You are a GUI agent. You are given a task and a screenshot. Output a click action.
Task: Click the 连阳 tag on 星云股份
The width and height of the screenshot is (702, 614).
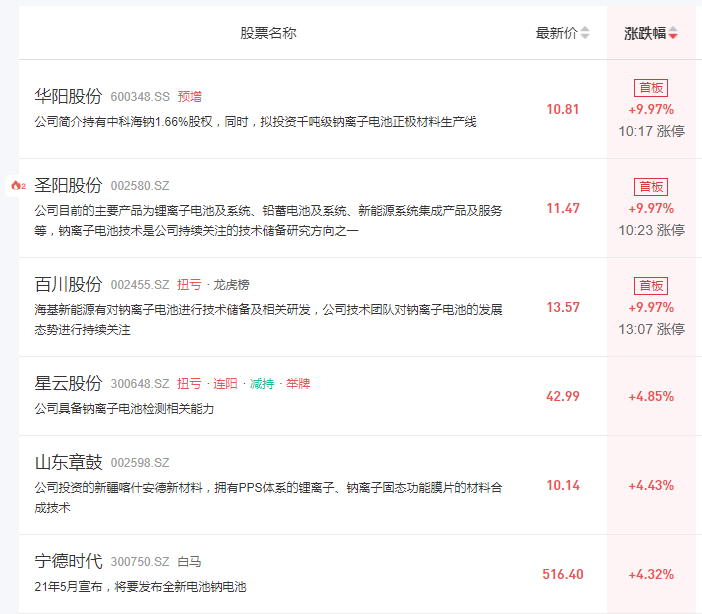click(225, 384)
